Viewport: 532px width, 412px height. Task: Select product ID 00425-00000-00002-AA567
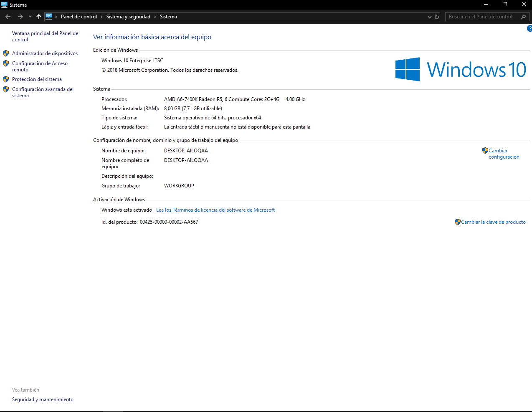click(169, 222)
